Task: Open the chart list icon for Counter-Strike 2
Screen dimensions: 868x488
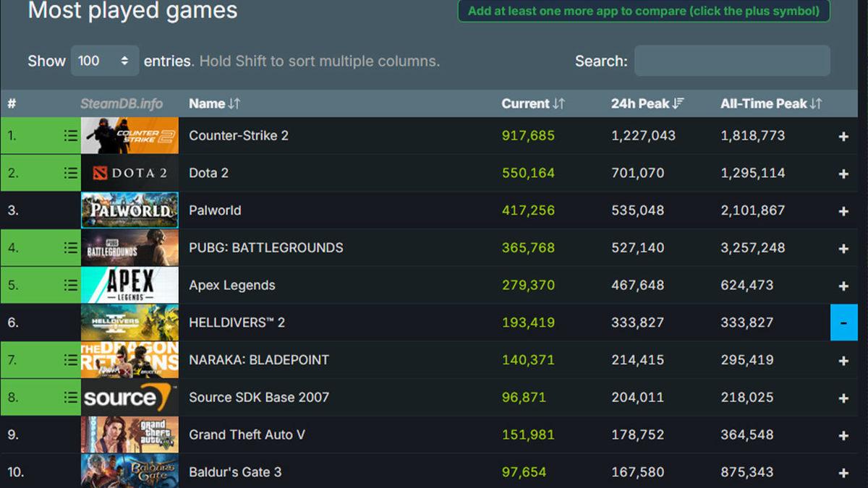Action: (70, 135)
